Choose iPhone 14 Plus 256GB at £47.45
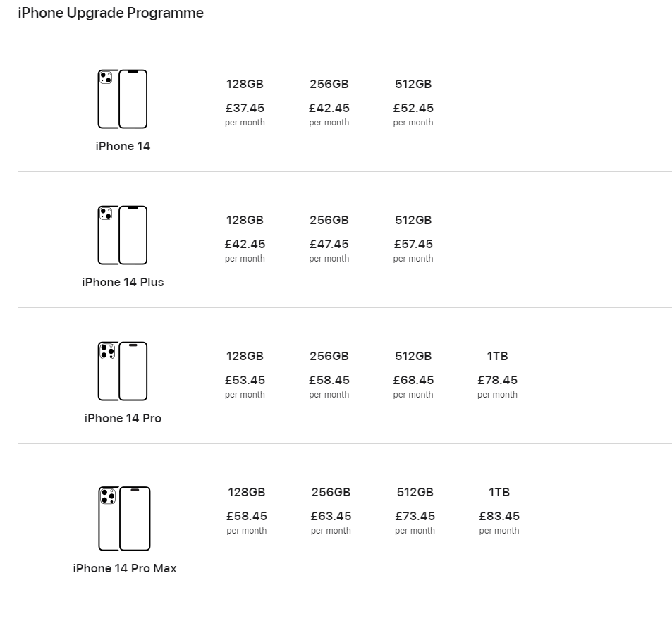This screenshot has width=672, height=621. (329, 239)
